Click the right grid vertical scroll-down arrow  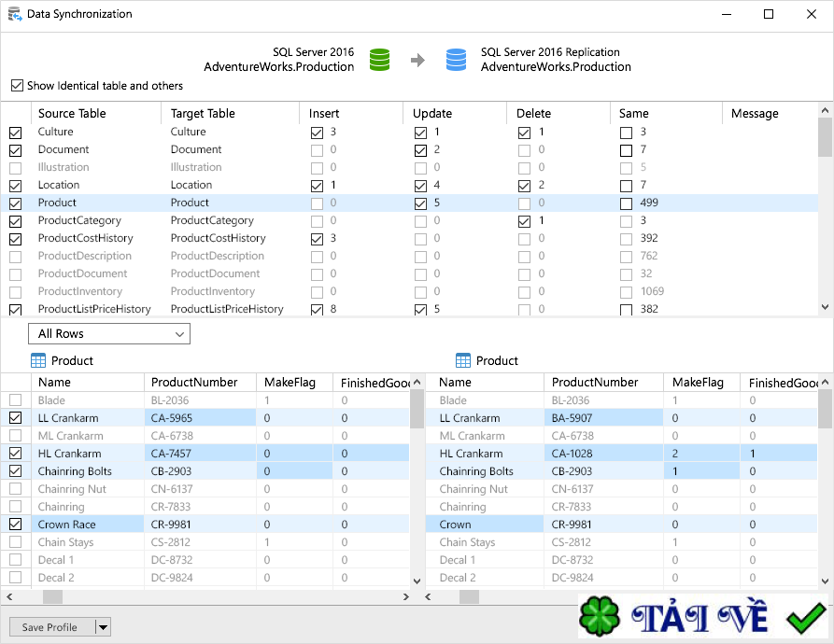coord(825,581)
